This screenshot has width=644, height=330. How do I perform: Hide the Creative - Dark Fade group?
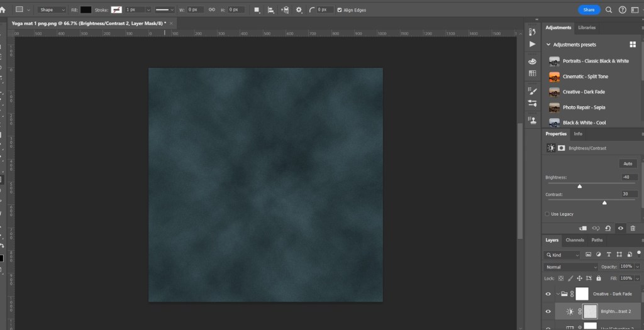548,294
